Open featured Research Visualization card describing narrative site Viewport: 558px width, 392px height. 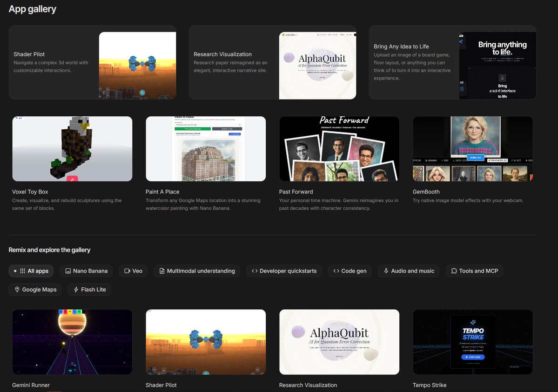coord(273,62)
